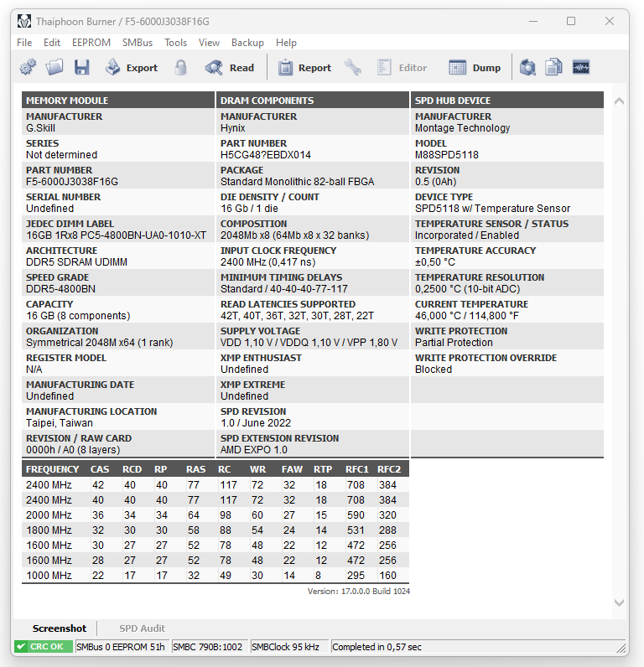Screen dimensions: 644x667
Task: Open the Report toolbar button
Action: (304, 68)
